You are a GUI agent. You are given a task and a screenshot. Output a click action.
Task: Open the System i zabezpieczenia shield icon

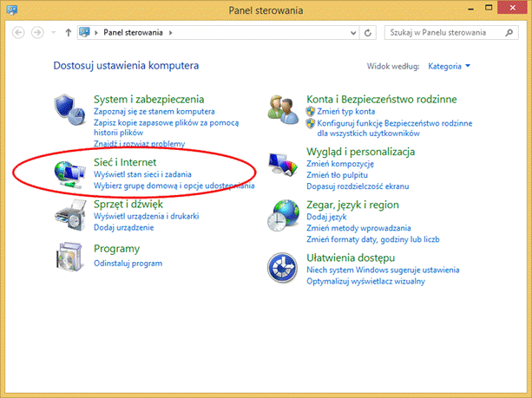click(69, 110)
